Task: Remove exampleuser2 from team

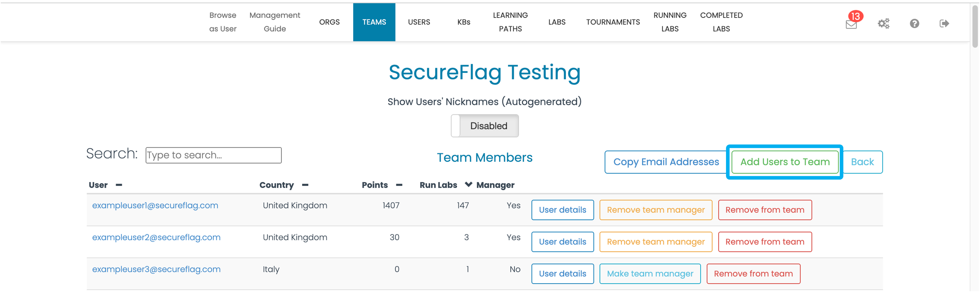Action: pos(765,242)
